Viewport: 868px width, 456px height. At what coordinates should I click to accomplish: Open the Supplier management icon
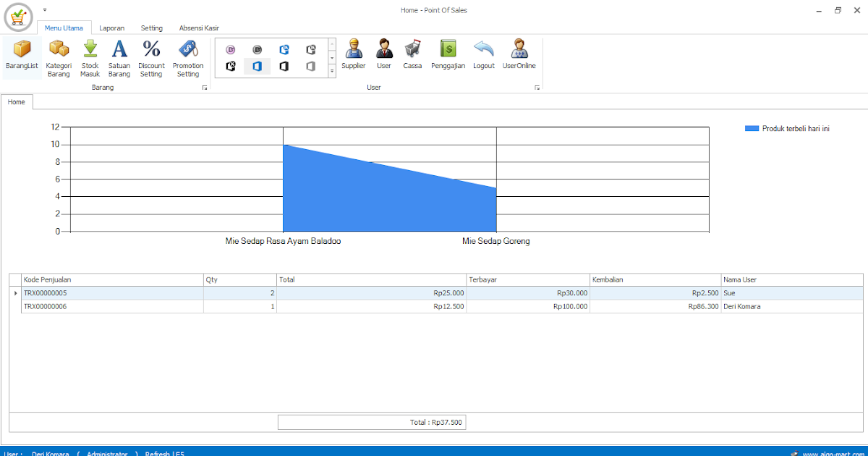[x=354, y=56]
